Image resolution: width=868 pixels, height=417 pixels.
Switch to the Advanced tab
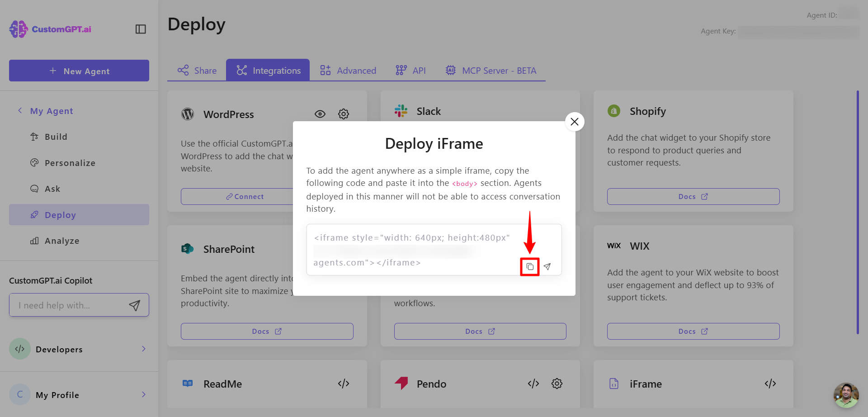point(348,71)
